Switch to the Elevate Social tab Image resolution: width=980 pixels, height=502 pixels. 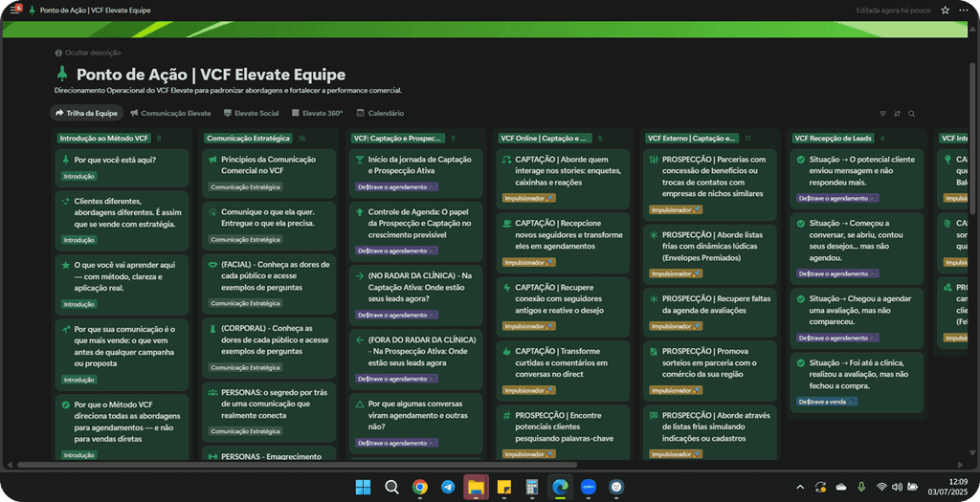[252, 113]
